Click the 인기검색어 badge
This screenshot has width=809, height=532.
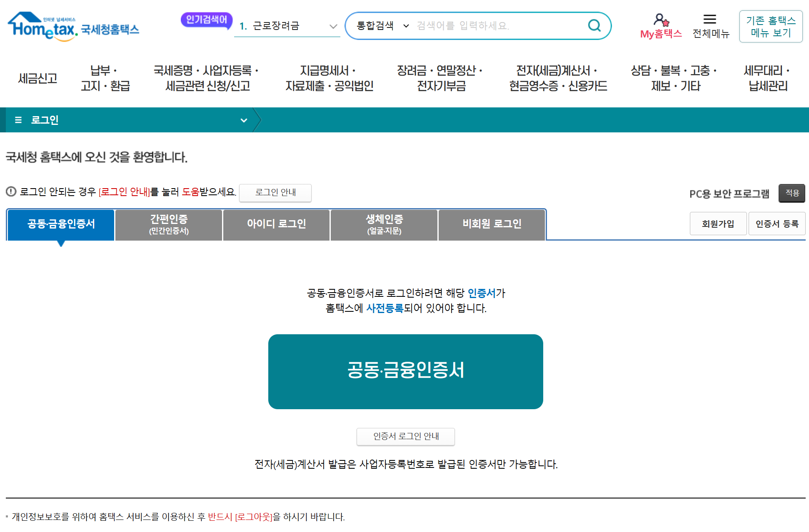(x=206, y=20)
